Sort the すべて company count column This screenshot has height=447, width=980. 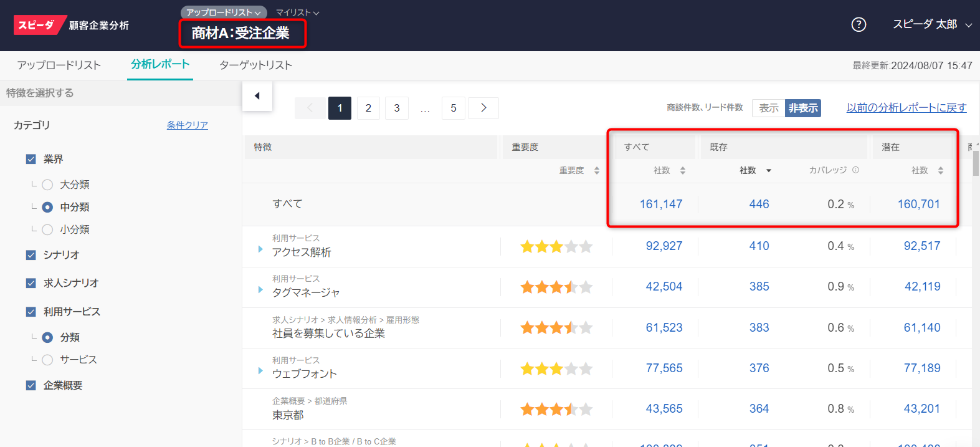point(682,171)
